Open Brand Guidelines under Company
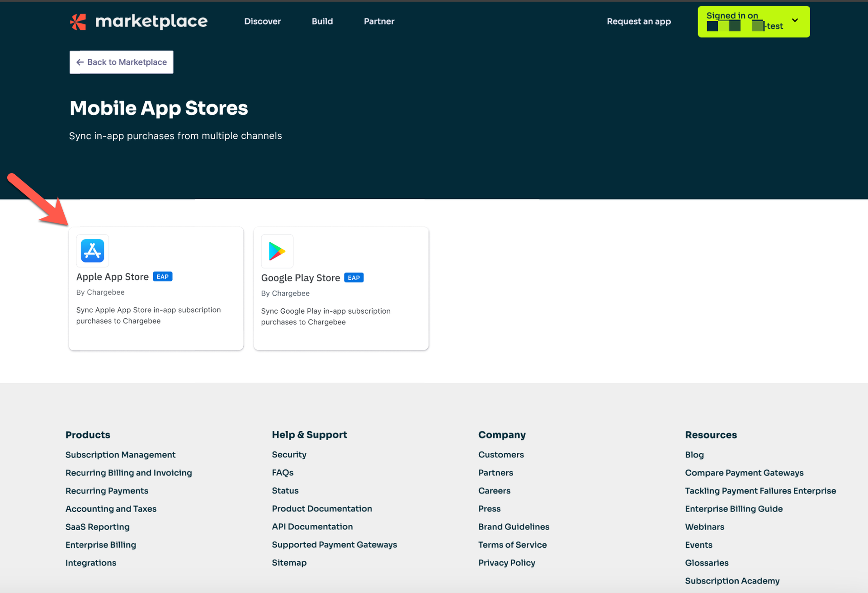868x593 pixels. [x=514, y=527]
